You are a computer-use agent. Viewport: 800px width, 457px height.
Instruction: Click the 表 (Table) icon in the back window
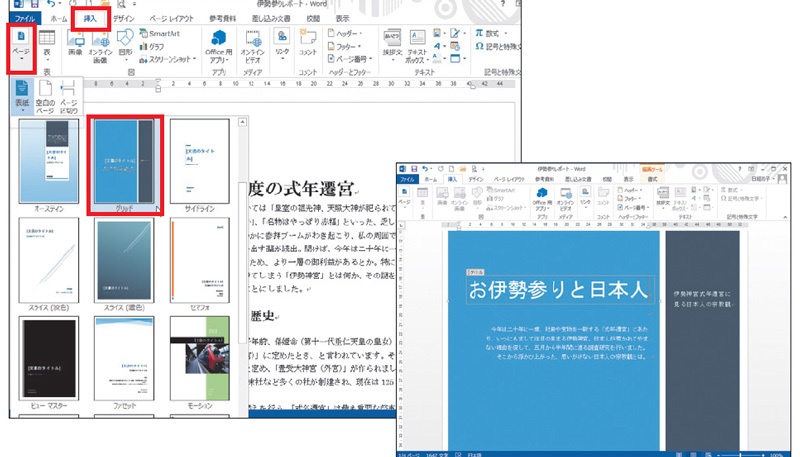point(47,47)
